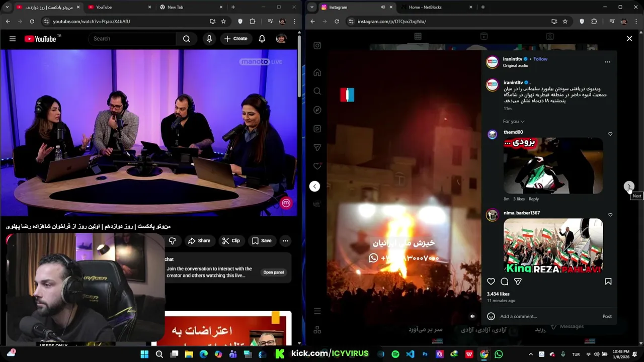Viewport: 644px width, 362px height.
Task: Open Chrome menu in Instagram window
Action: coord(636,22)
